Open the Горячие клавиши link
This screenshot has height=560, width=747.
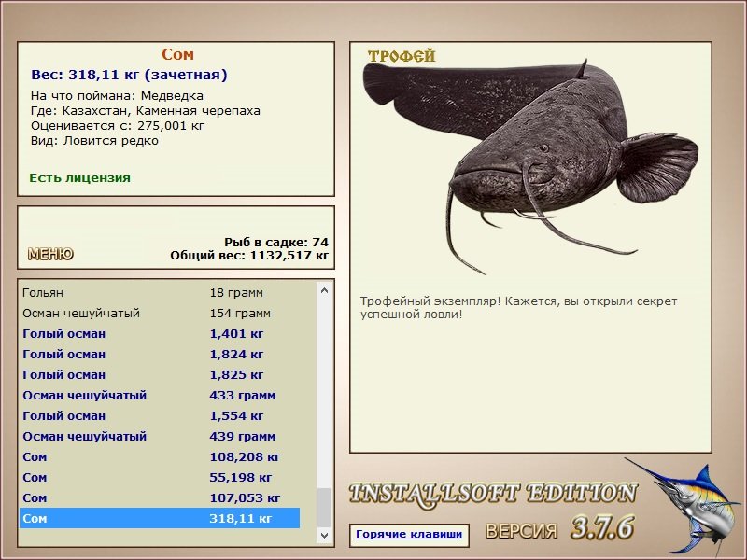[409, 534]
